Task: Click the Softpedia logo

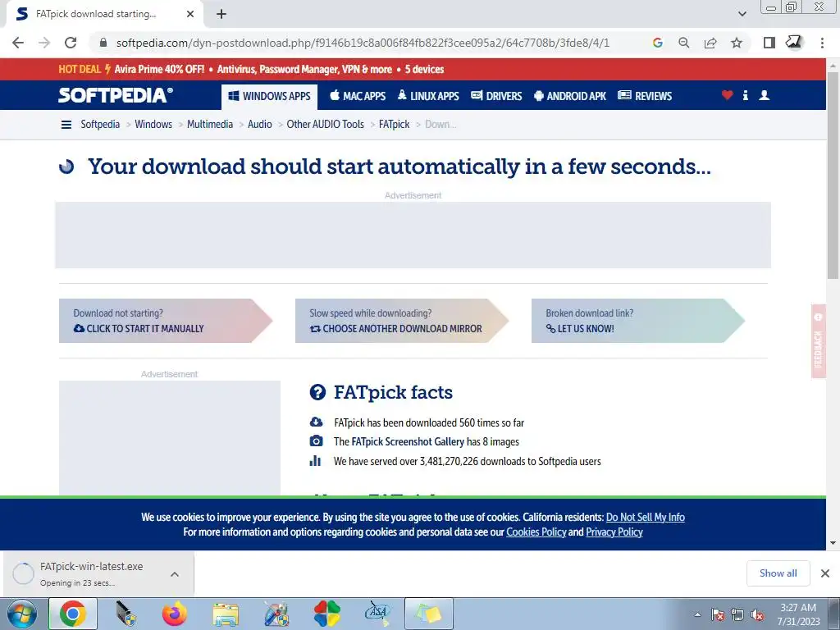Action: (116, 95)
